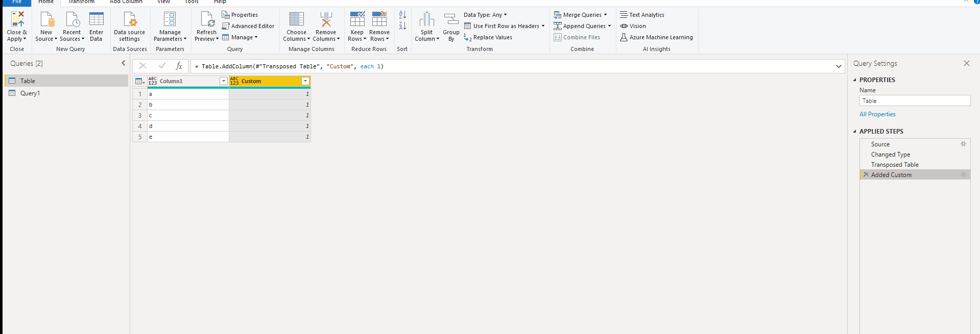
Task: Click Choose Columns icon
Action: pos(297,19)
